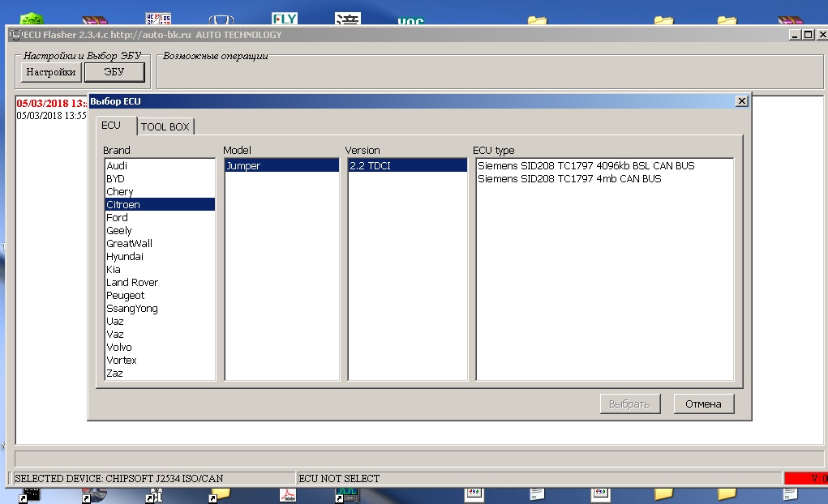Click the ECU Flasher title bar icon
Image resolution: width=828 pixels, height=504 pixels.
coord(16,35)
